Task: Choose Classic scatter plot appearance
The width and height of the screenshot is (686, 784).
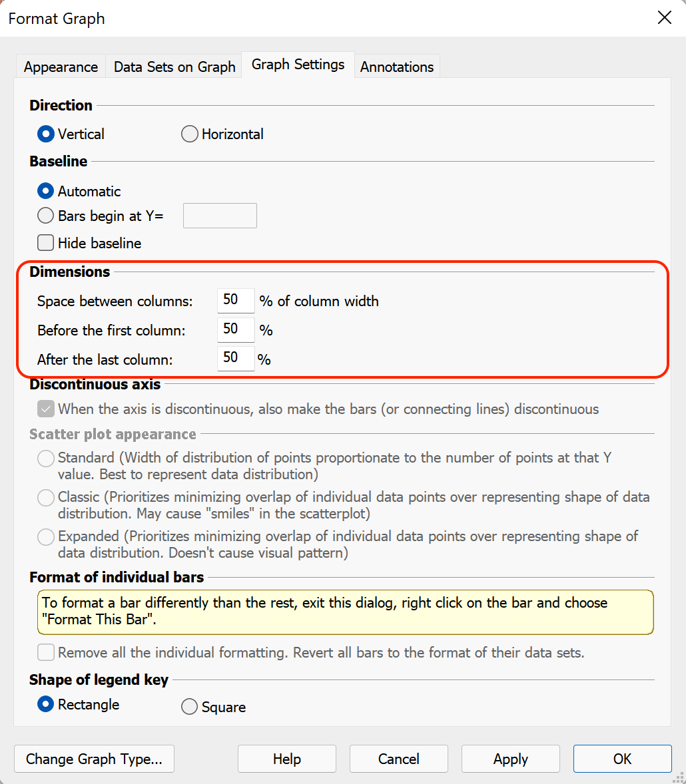Action: pyautogui.click(x=45, y=497)
